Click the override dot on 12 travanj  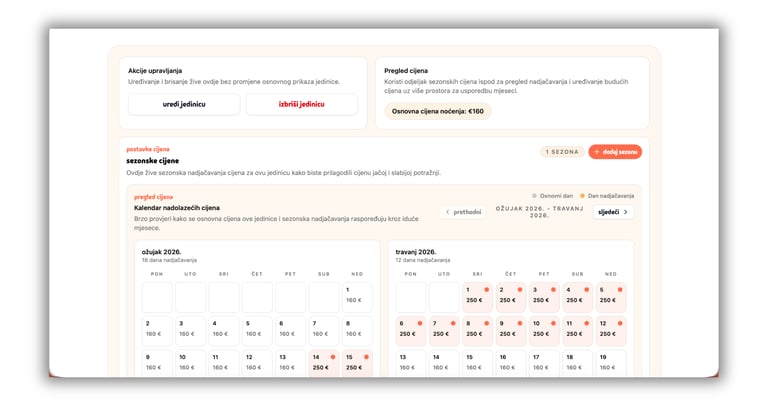pyautogui.click(x=620, y=323)
